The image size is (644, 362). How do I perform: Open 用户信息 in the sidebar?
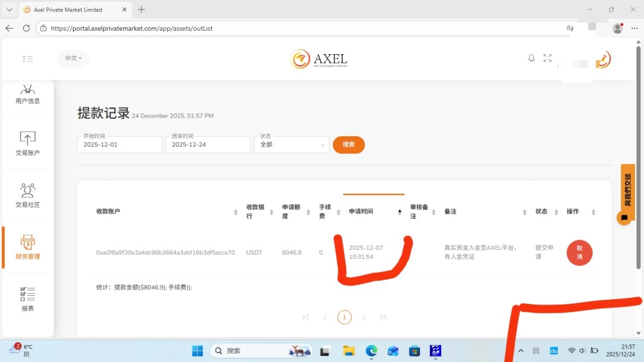[28, 94]
